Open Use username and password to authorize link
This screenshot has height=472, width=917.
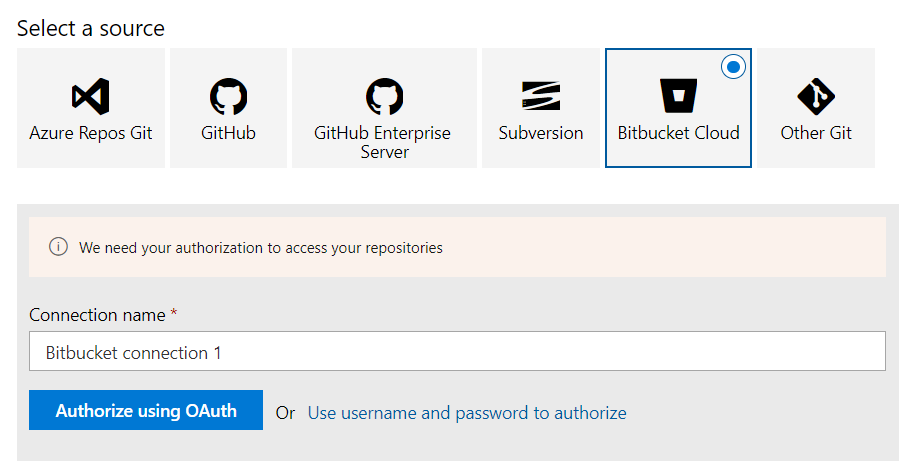pyautogui.click(x=467, y=413)
